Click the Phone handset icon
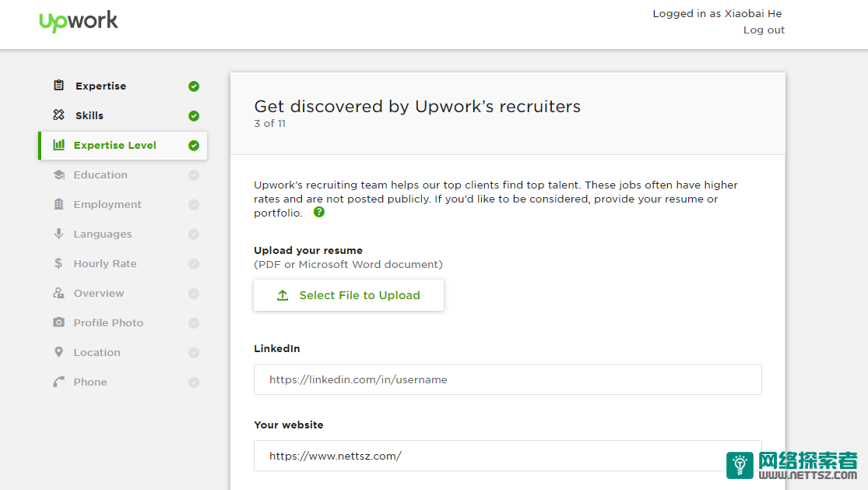This screenshot has width=868, height=490. (58, 382)
